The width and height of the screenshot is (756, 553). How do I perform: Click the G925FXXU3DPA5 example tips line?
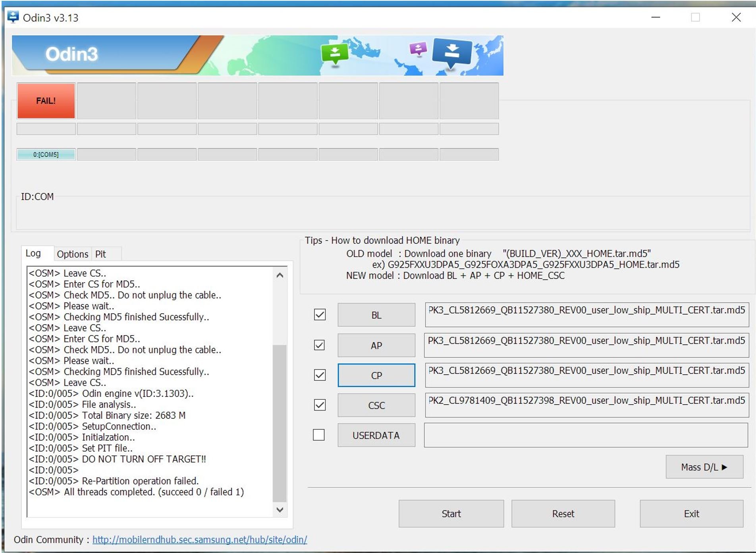[526, 264]
